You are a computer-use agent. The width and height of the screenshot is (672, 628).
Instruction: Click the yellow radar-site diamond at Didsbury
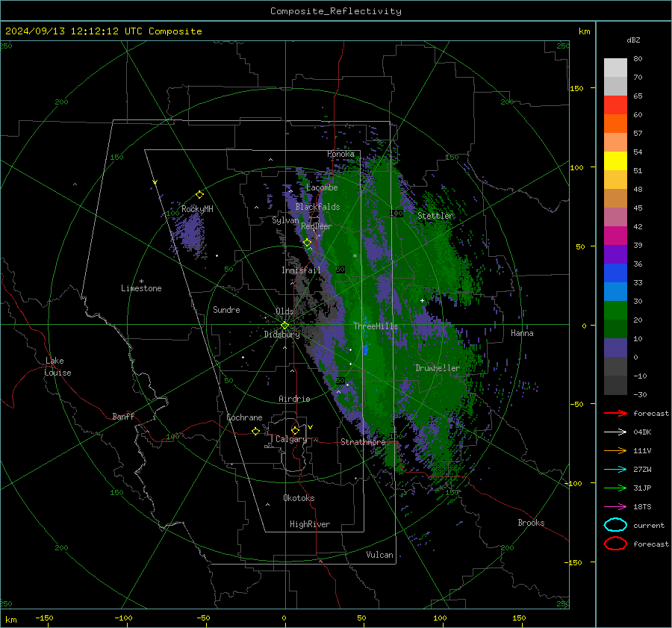[x=284, y=326]
